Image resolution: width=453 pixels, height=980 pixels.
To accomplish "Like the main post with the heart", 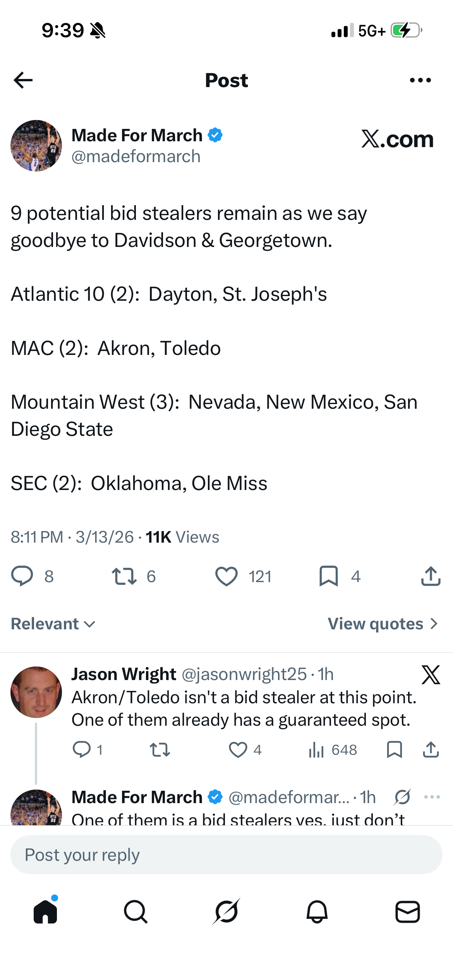I will click(x=226, y=576).
